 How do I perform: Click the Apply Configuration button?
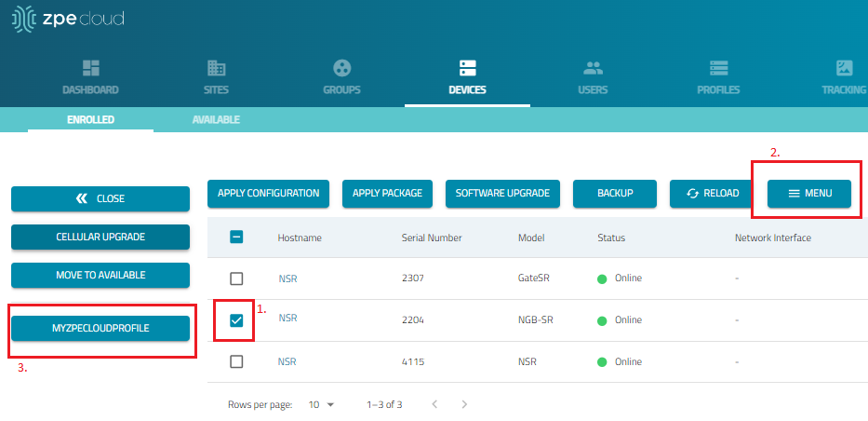pyautogui.click(x=269, y=194)
